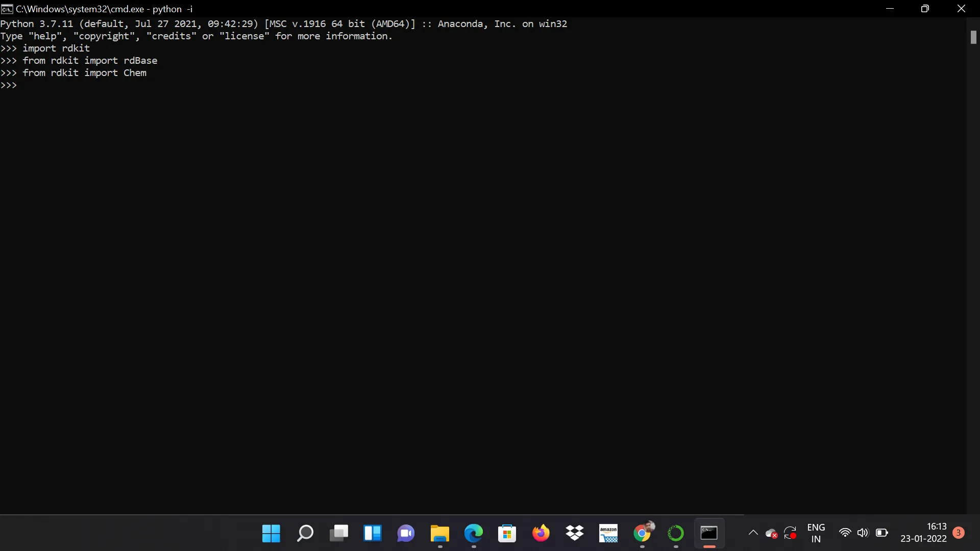The width and height of the screenshot is (980, 551).
Task: Open the ENG IN language switcher
Action: pyautogui.click(x=816, y=533)
